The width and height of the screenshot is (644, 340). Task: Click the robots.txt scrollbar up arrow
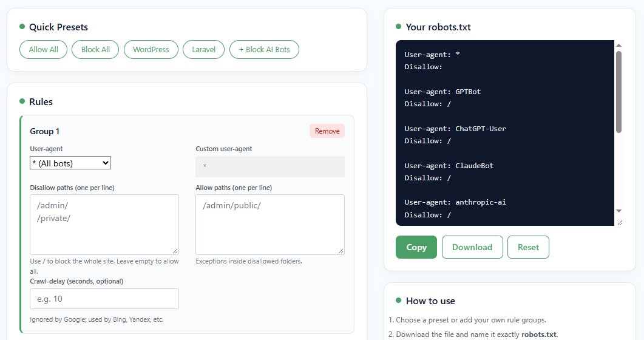(619, 45)
